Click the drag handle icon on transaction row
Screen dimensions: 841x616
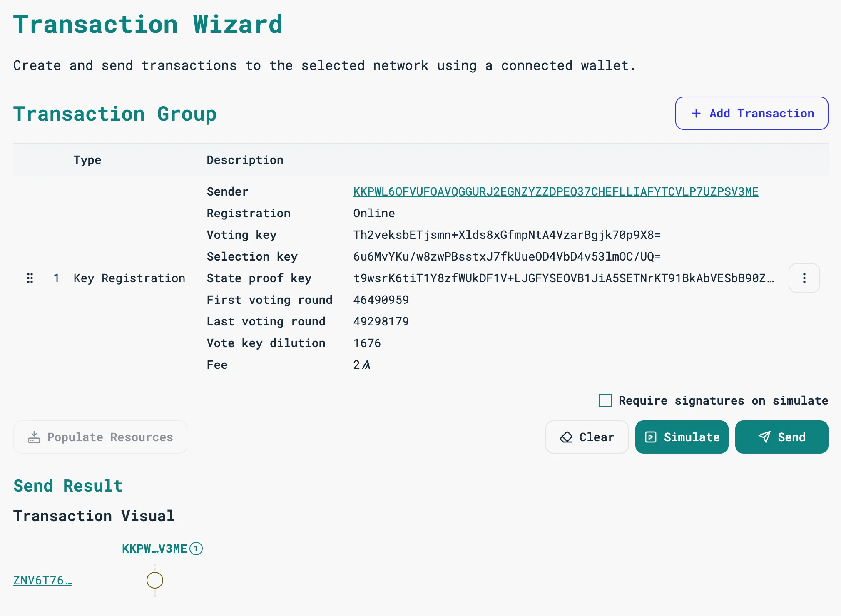[30, 277]
